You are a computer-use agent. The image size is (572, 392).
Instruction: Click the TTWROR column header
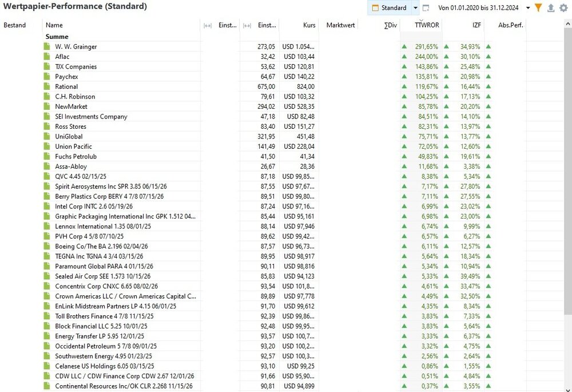pos(422,25)
